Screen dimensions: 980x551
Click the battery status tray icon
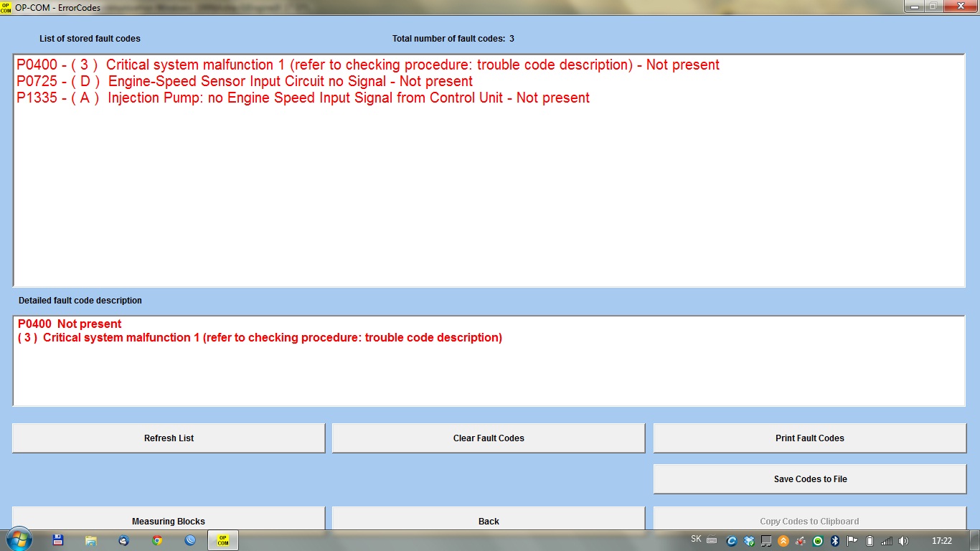pos(870,541)
